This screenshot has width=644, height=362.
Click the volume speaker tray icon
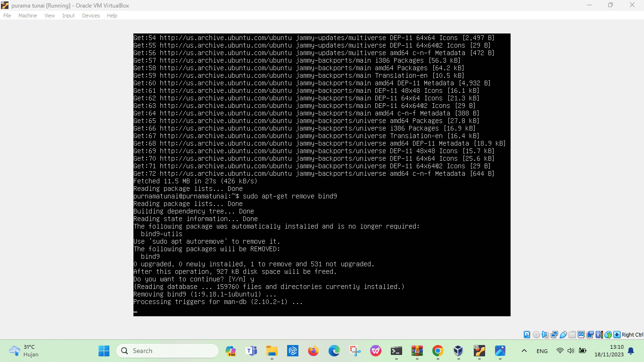[571, 351]
